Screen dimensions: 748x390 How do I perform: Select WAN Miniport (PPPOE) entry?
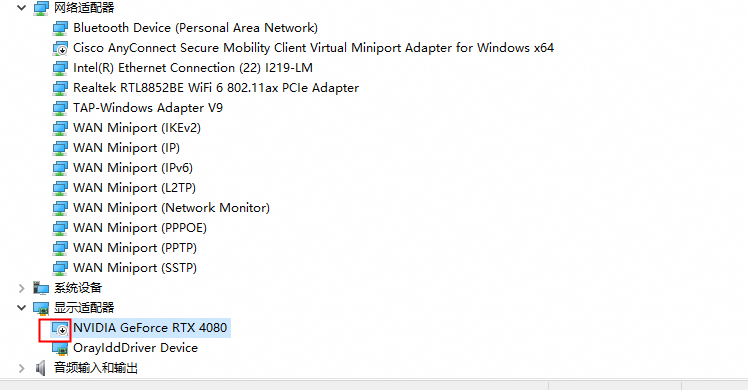click(x=140, y=228)
